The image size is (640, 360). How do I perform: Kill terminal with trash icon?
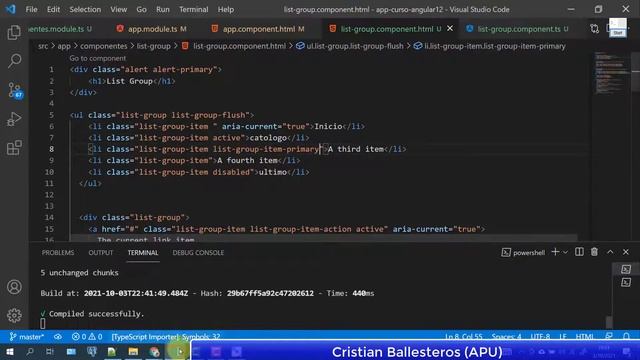tap(594, 252)
